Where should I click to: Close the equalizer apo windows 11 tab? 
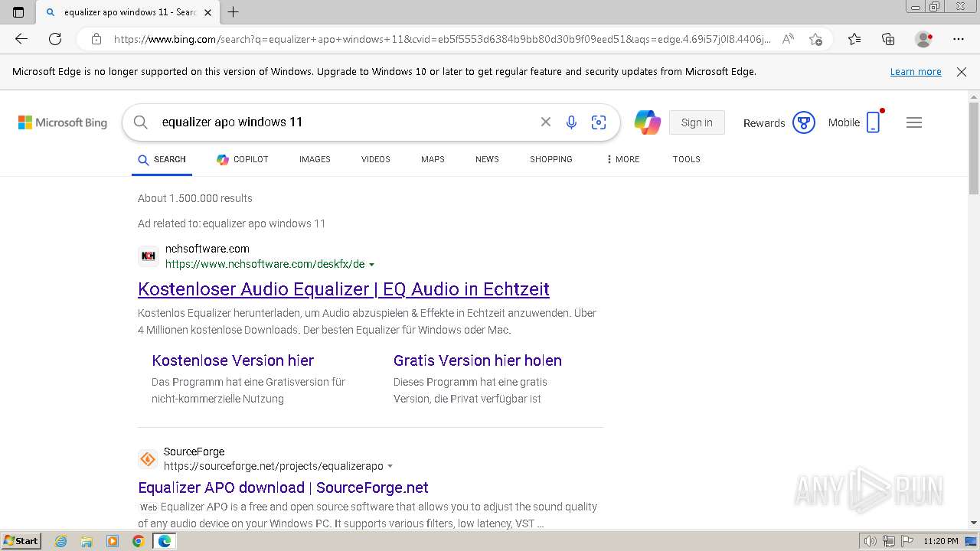[207, 12]
